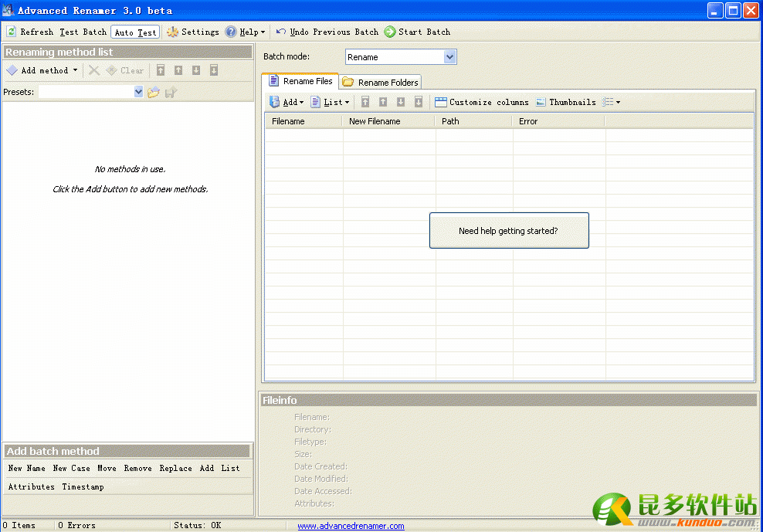
Task: Click the Start Batch green arrow
Action: (x=390, y=32)
